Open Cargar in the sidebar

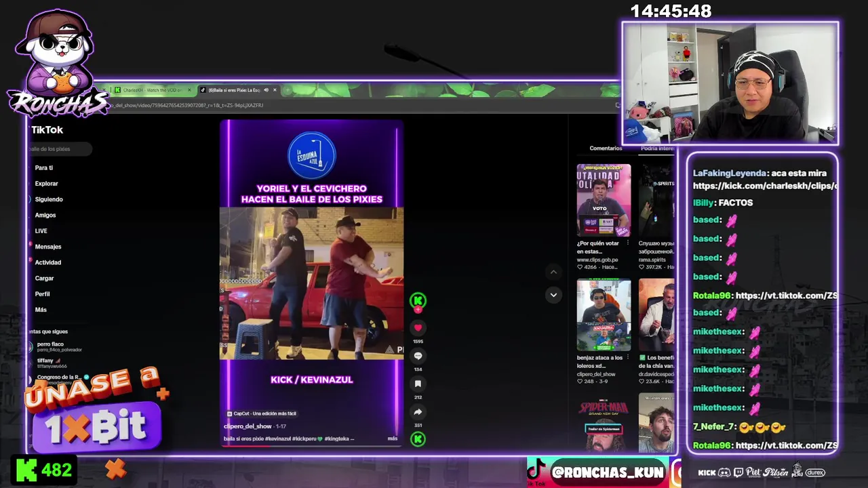coord(44,278)
